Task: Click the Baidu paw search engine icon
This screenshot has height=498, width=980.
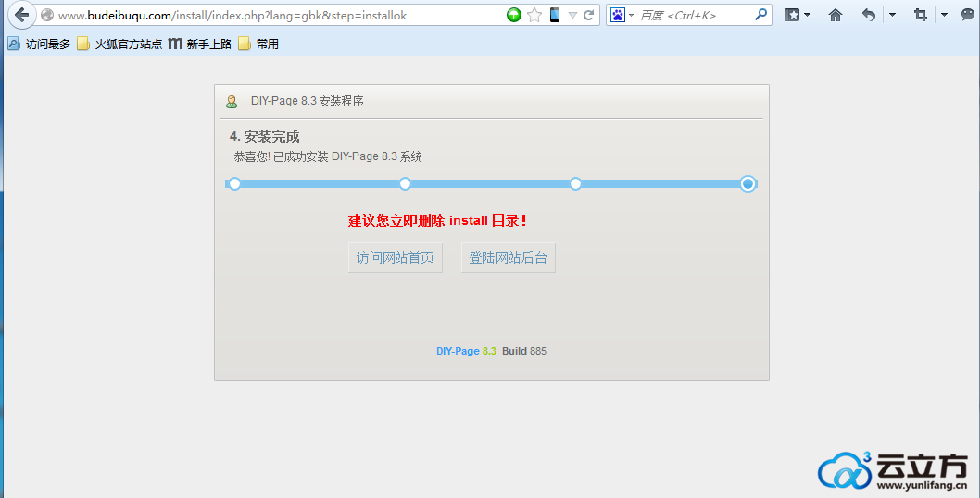Action: 618,15
